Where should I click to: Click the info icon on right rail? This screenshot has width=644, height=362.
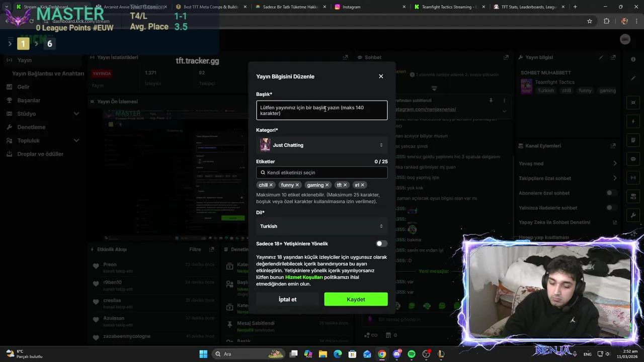tap(633, 59)
